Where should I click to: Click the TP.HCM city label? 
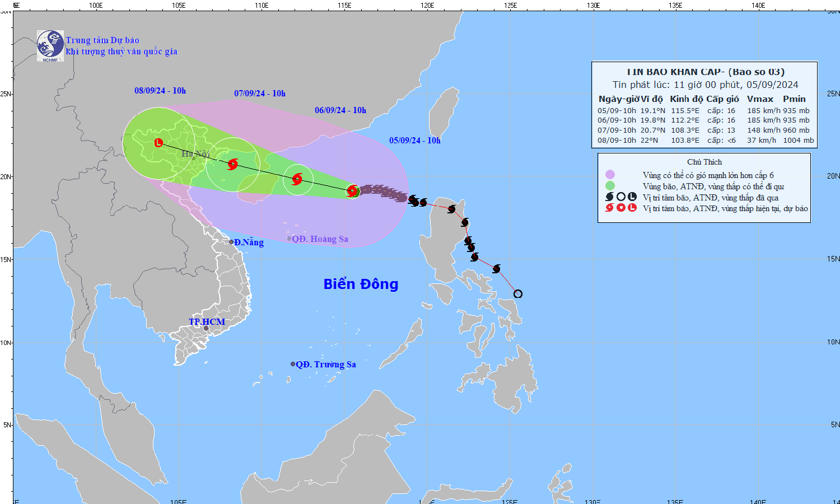(x=207, y=322)
